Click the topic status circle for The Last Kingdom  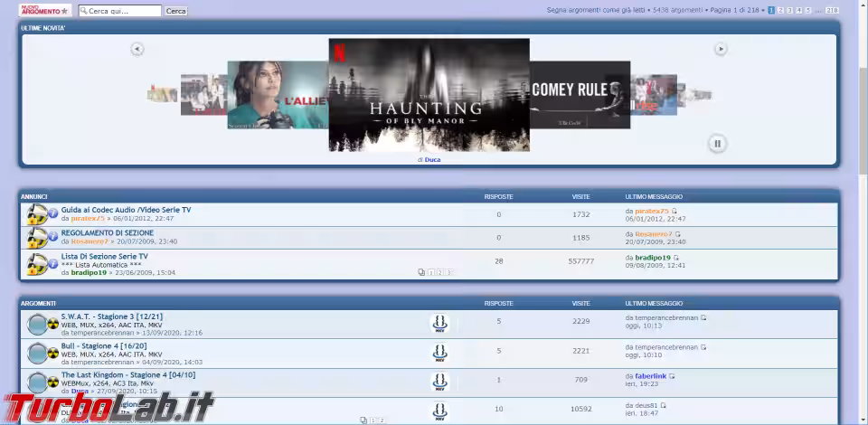[x=38, y=382]
